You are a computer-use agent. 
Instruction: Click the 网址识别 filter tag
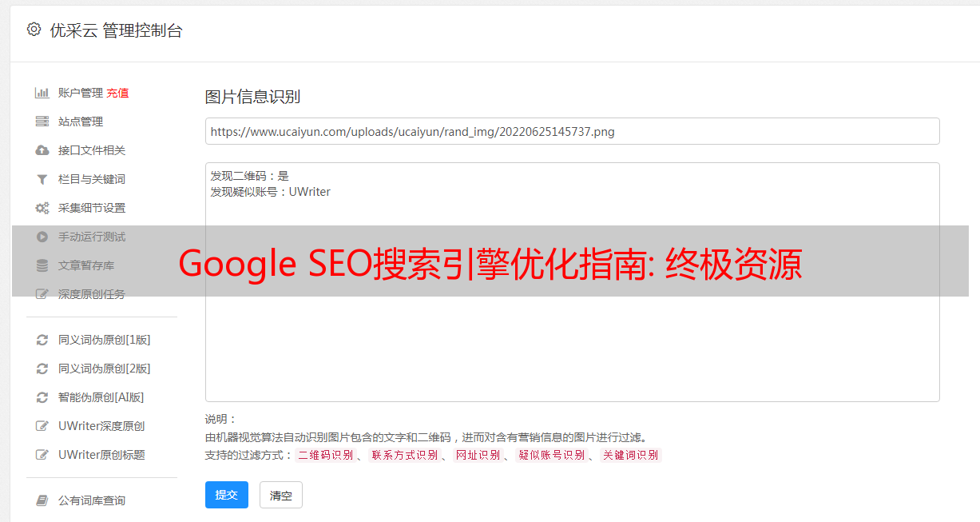point(478,455)
